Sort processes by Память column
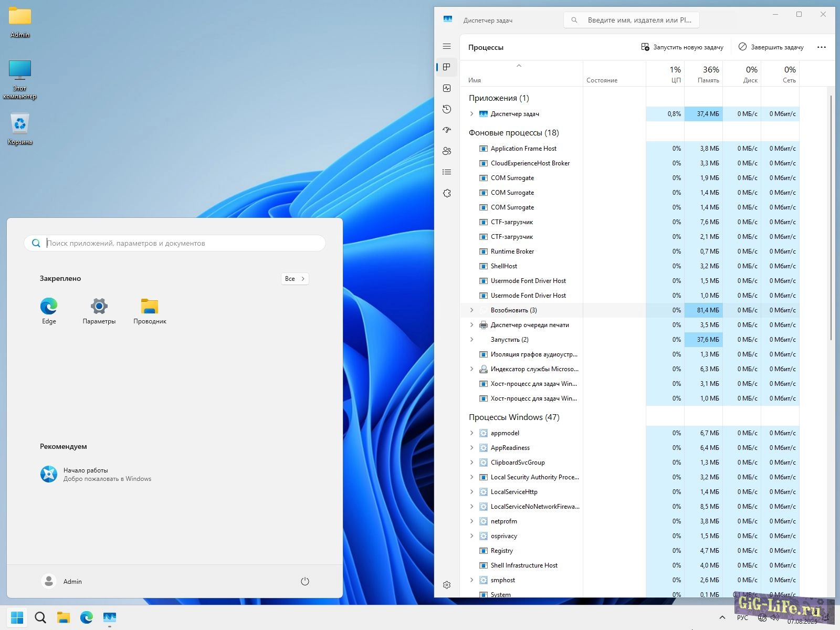 point(704,74)
